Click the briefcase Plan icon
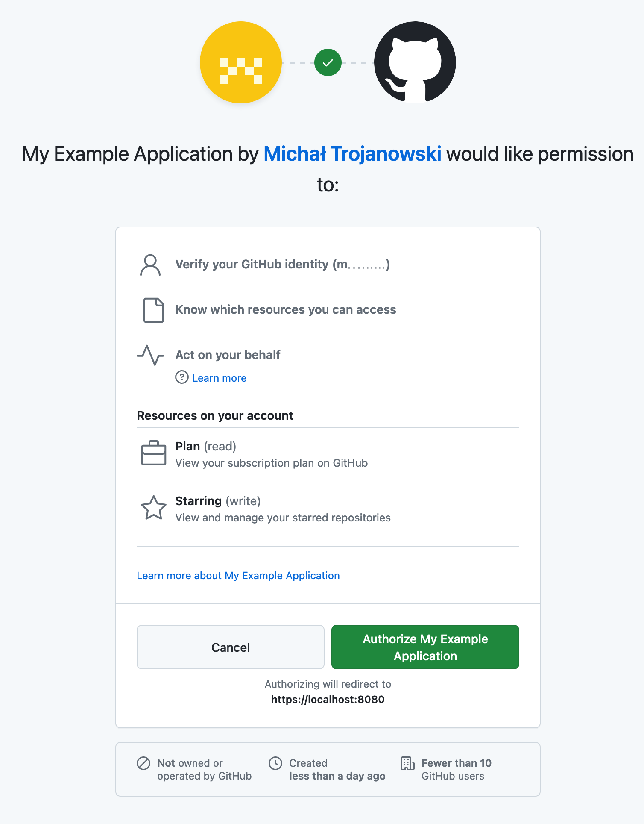Viewport: 644px width, 824px height. tap(154, 453)
